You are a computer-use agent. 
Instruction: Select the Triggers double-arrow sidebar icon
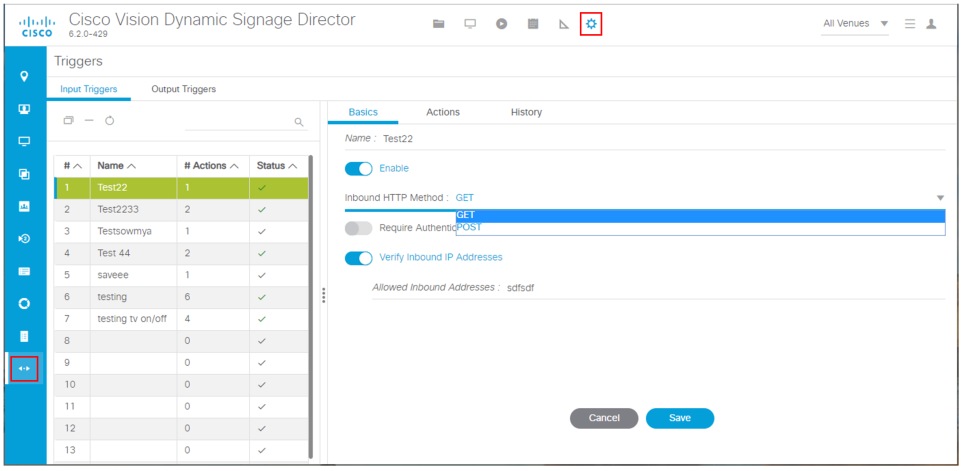25,368
